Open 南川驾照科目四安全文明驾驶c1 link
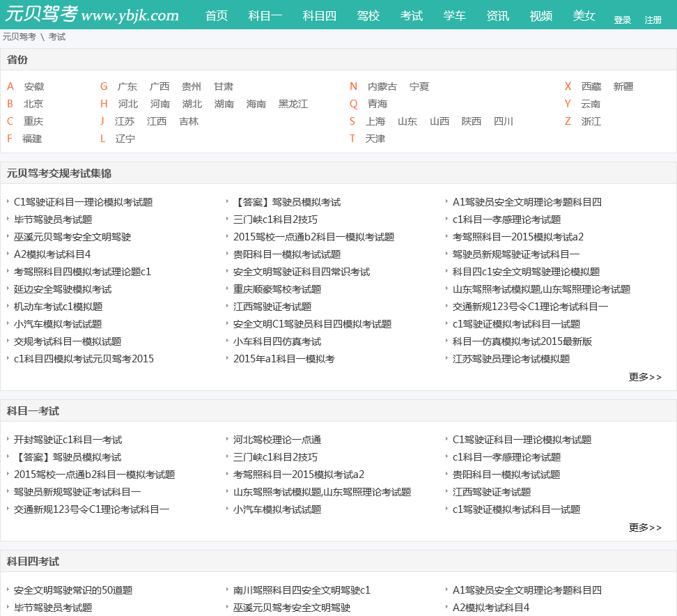This screenshot has width=677, height=616. (x=302, y=590)
